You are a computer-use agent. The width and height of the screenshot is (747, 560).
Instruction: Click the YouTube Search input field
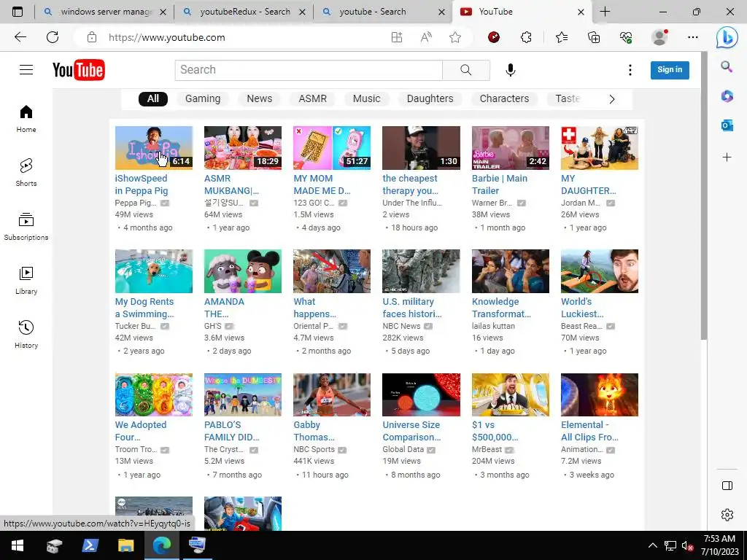(x=309, y=70)
